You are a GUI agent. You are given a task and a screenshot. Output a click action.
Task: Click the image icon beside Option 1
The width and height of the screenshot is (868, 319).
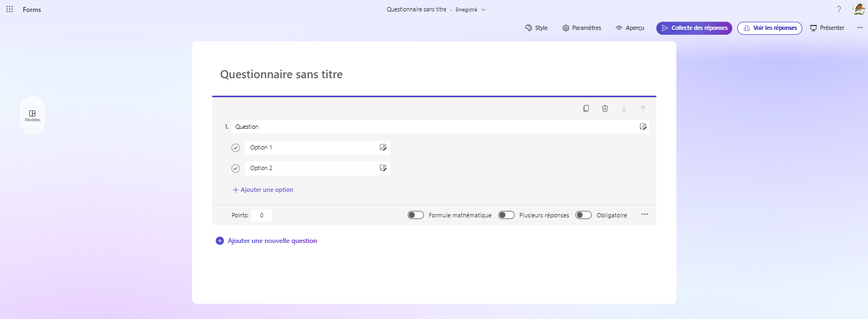click(x=383, y=147)
